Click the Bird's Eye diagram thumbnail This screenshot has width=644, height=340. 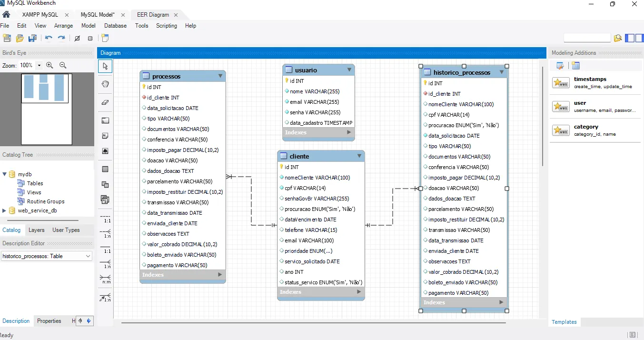pos(47,109)
